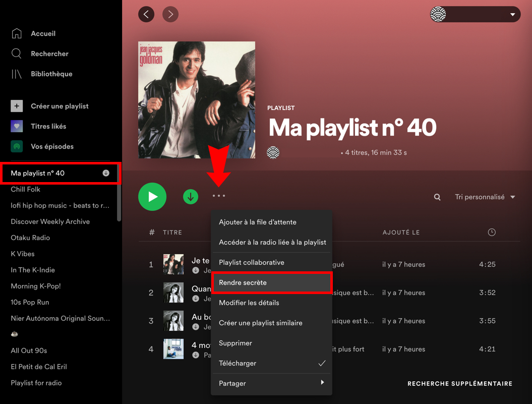
Task: Click the Jean-Jacques Goldman playlist cover
Action: [x=196, y=99]
